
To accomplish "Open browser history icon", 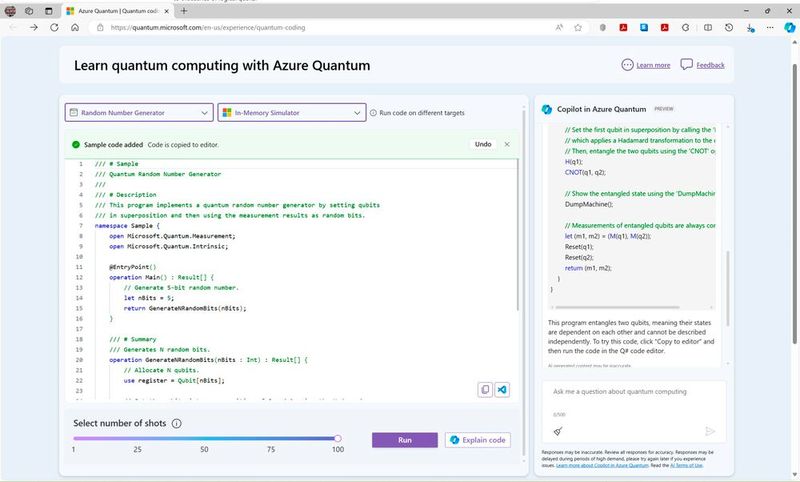I will pyautogui.click(x=729, y=28).
